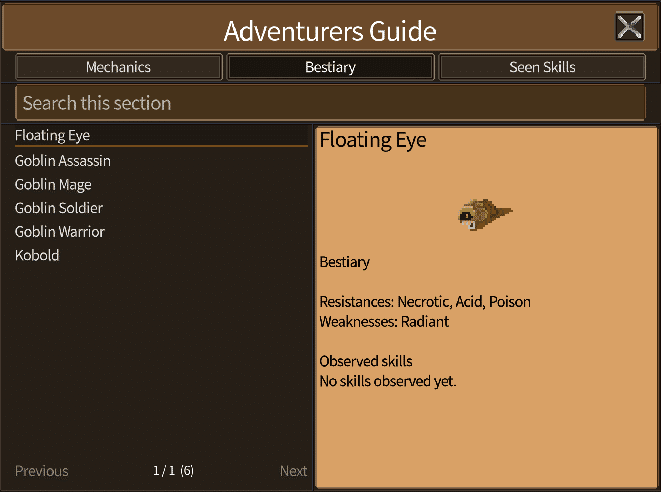Image resolution: width=661 pixels, height=492 pixels.
Task: Click the 'No skills observed yet' message
Action: (x=388, y=381)
